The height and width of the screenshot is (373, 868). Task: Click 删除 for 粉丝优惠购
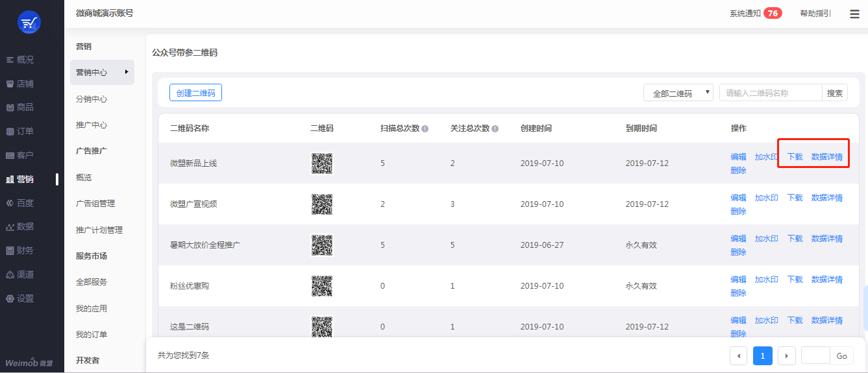(x=738, y=293)
